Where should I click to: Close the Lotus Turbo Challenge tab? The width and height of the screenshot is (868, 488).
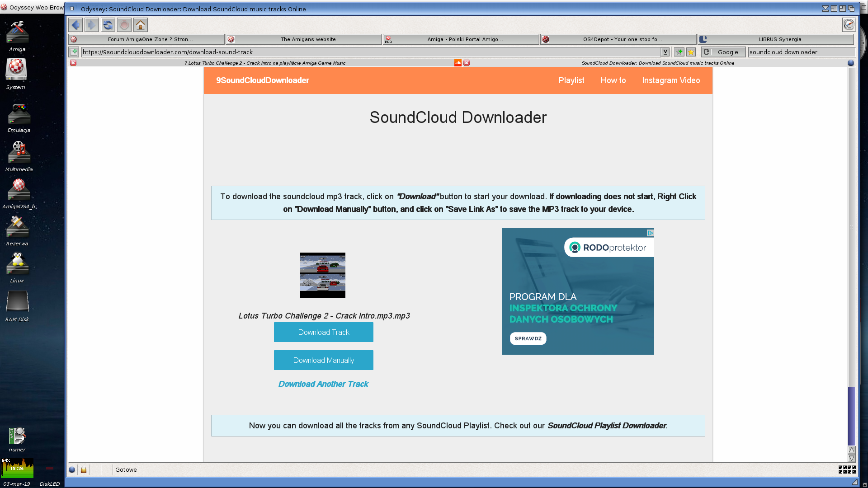click(x=73, y=63)
